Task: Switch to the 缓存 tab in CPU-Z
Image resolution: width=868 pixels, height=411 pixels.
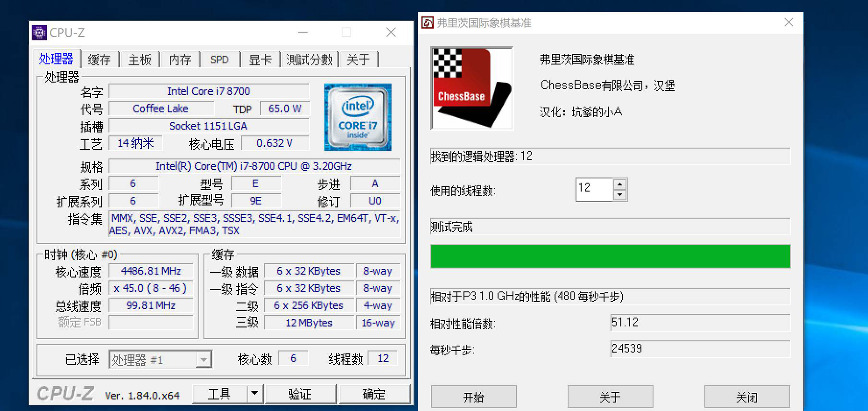Action: (x=99, y=60)
